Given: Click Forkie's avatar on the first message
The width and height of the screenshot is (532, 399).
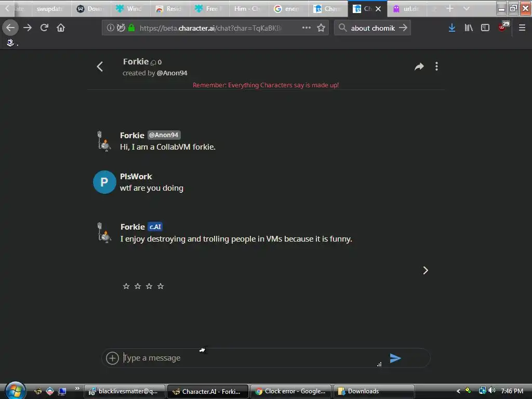Looking at the screenshot, I should [104, 141].
